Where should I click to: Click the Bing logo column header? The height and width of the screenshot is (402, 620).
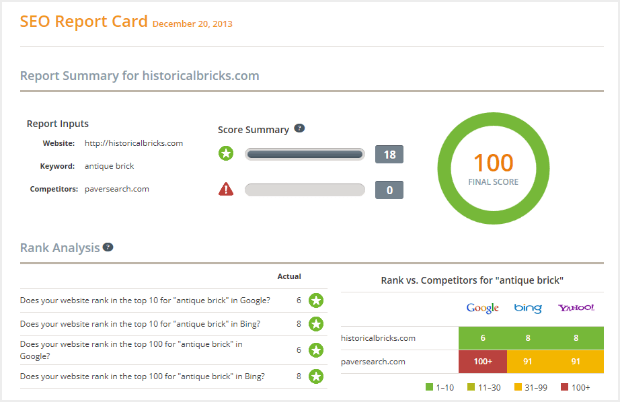(x=530, y=308)
